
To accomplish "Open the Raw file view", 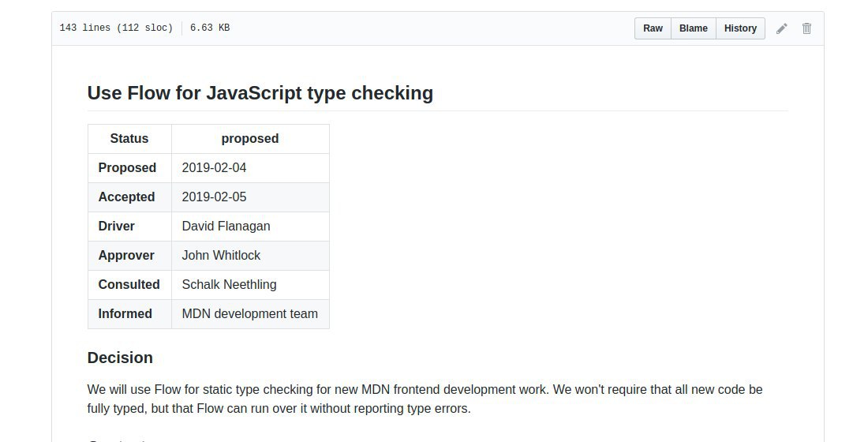I will click(x=653, y=28).
